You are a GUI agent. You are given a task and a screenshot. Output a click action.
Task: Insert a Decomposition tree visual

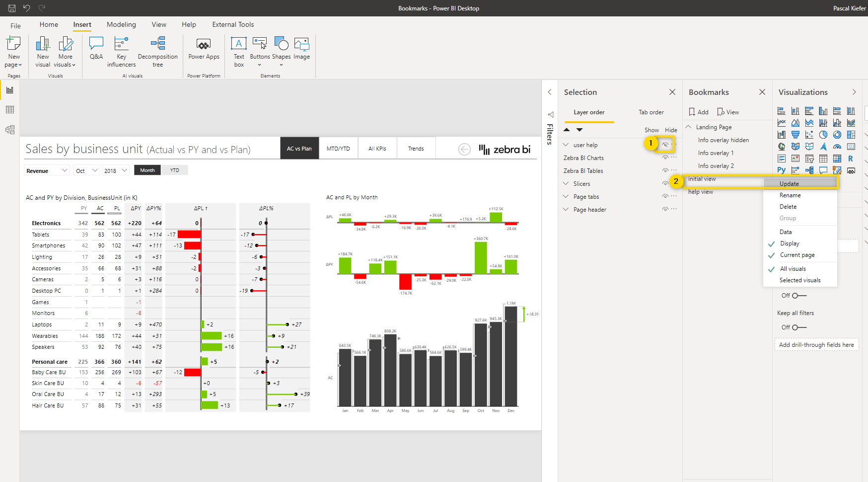click(158, 51)
